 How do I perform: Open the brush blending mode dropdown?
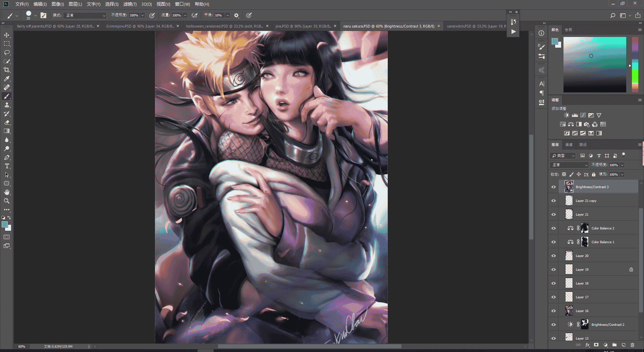pos(86,15)
